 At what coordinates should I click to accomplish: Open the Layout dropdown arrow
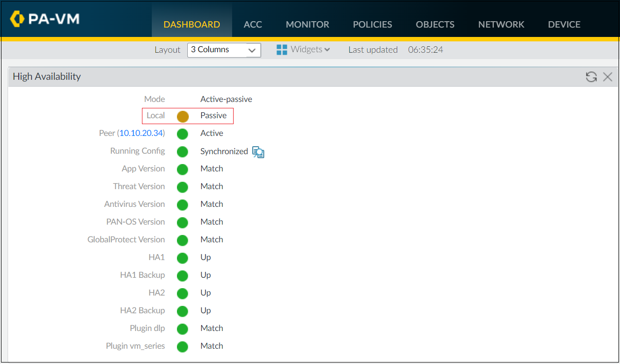click(x=252, y=50)
